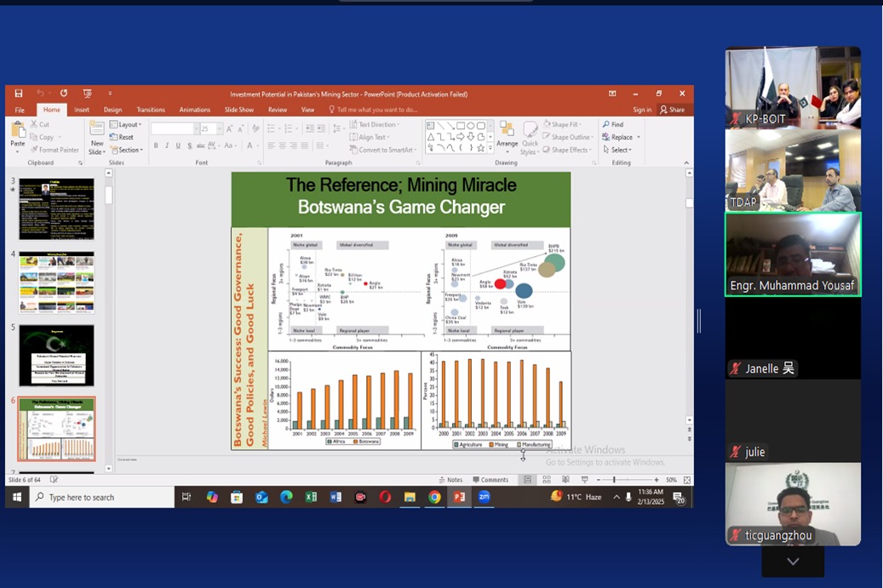Start Slide Show from status bar icon

[584, 480]
